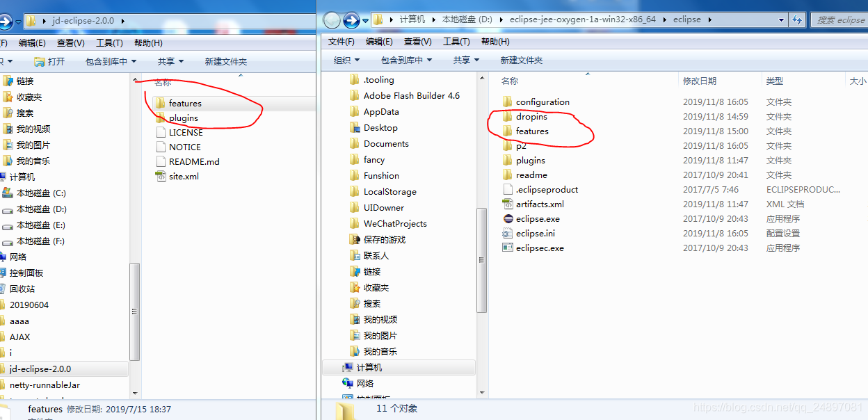Select eclipse.ini file icon
Image resolution: width=868 pixels, height=420 pixels.
(x=507, y=234)
